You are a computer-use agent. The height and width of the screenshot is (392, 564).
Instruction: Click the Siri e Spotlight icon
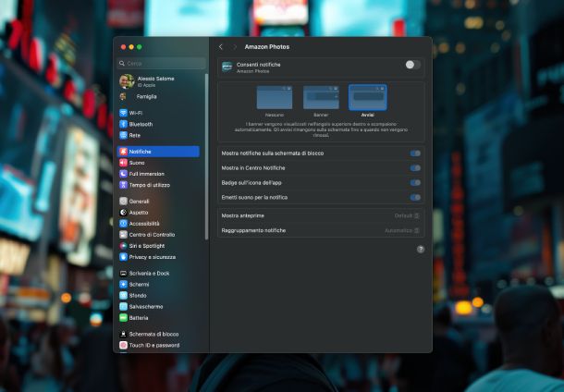123,246
